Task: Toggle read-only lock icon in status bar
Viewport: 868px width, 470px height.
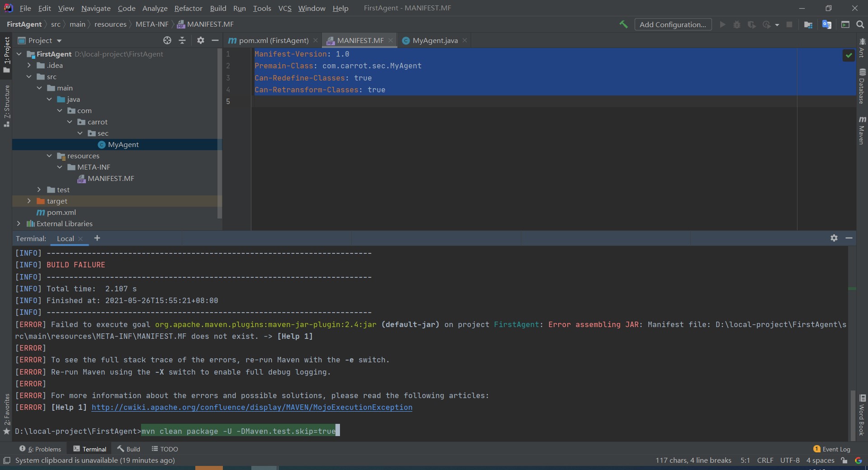Action: pyautogui.click(x=844, y=461)
